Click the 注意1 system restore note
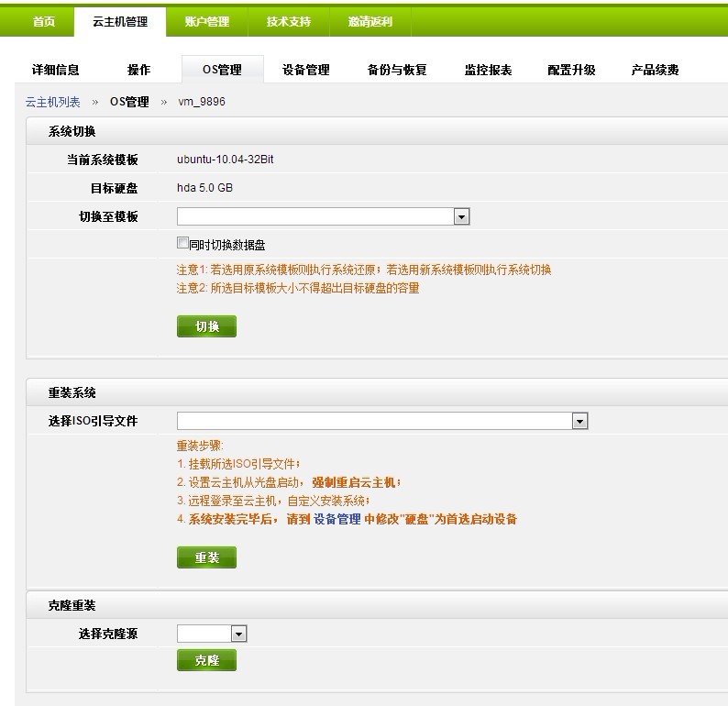 [x=364, y=270]
